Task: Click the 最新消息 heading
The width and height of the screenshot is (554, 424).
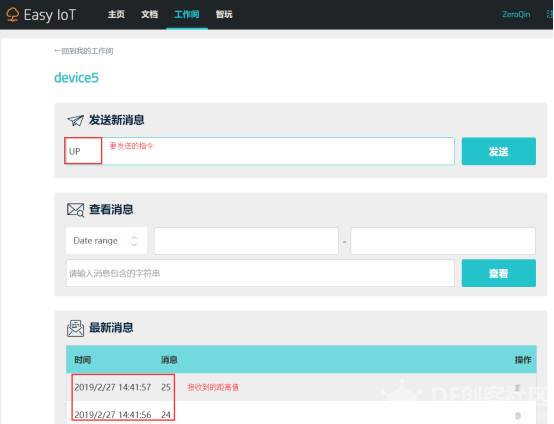Action: click(111, 328)
